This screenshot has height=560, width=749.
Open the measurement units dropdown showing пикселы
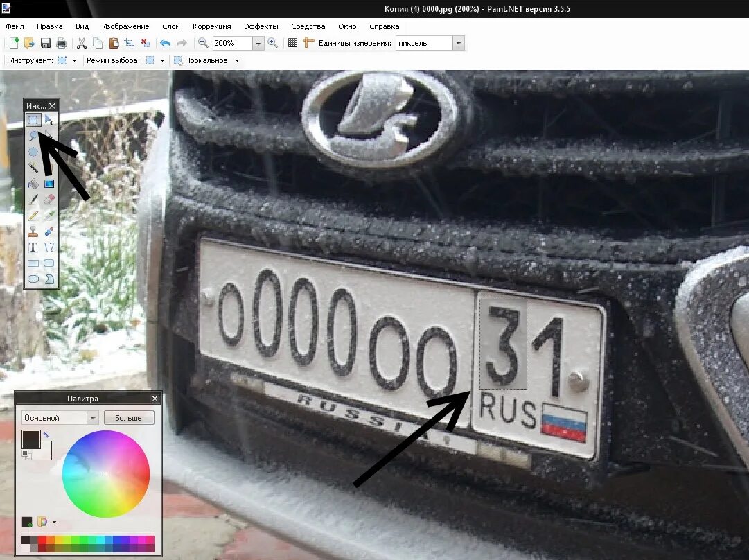click(459, 44)
